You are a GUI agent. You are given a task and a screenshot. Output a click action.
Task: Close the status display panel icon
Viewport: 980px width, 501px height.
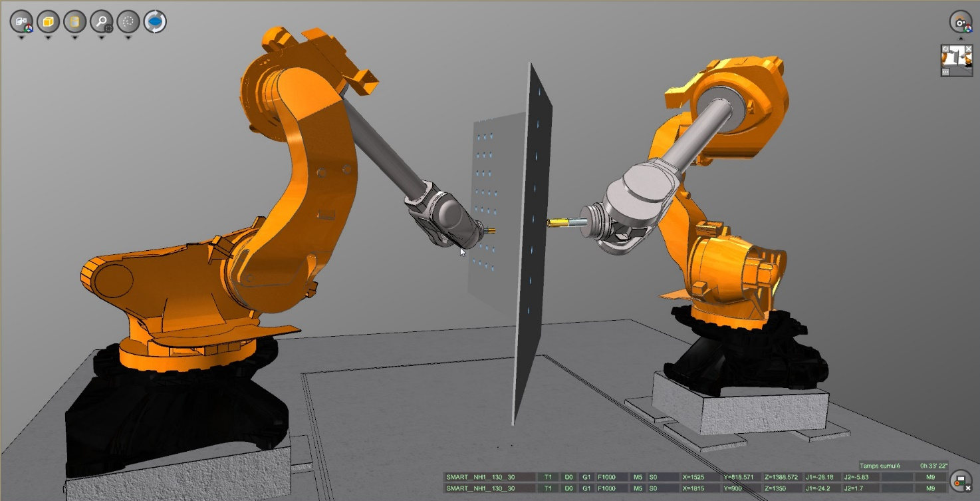960,480
